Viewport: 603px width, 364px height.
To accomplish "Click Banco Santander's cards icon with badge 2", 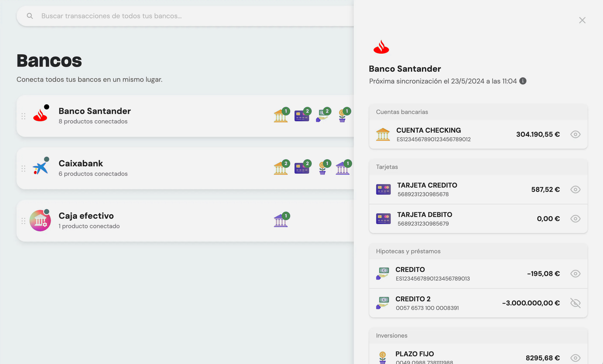I will point(302,116).
